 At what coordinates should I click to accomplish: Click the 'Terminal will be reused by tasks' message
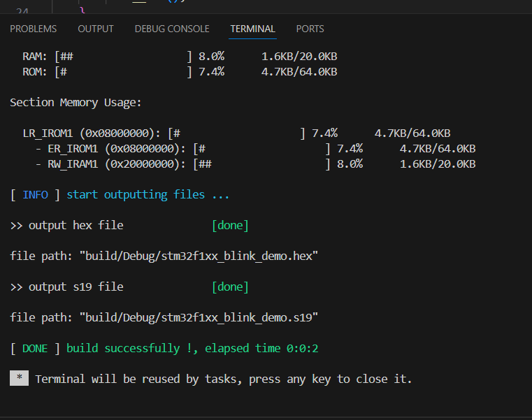(x=224, y=379)
